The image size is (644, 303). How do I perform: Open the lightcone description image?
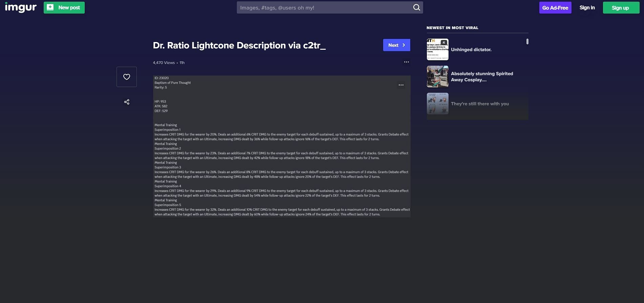(282, 146)
